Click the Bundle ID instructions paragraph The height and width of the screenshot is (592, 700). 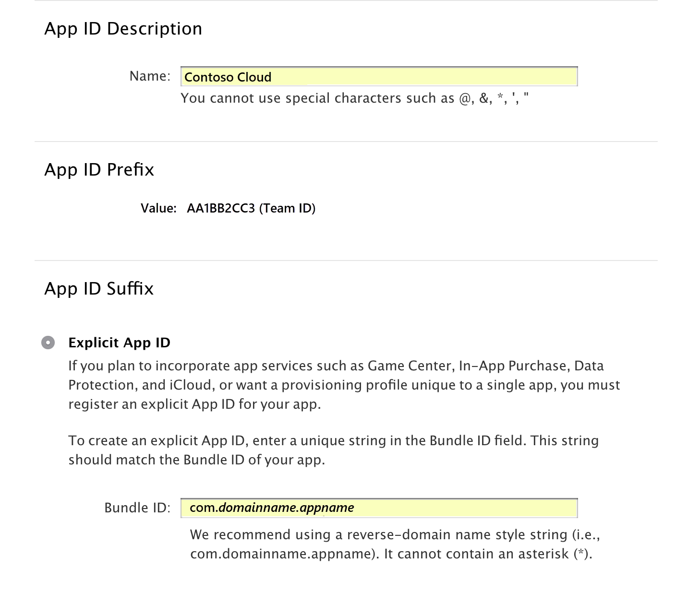(x=334, y=450)
